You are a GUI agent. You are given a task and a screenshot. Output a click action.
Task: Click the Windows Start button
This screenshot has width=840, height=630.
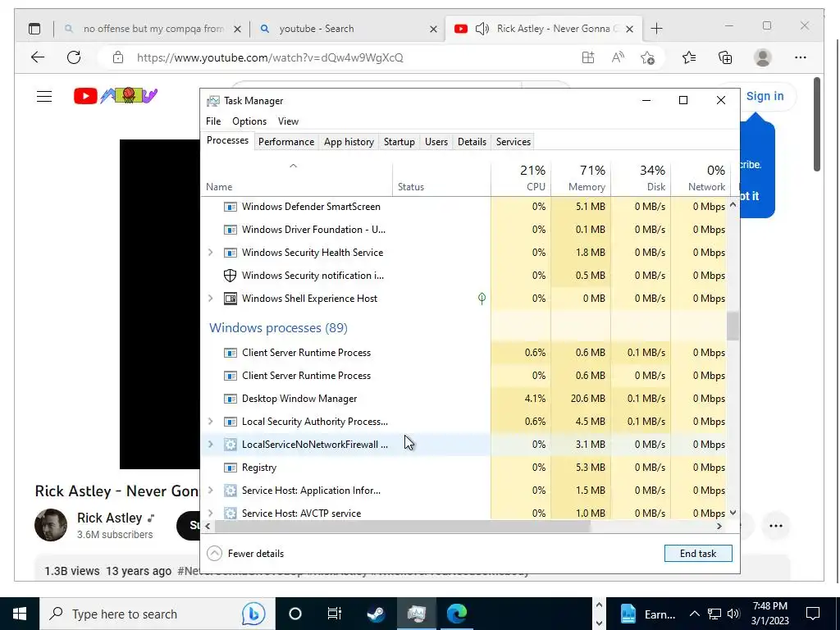[20, 614]
